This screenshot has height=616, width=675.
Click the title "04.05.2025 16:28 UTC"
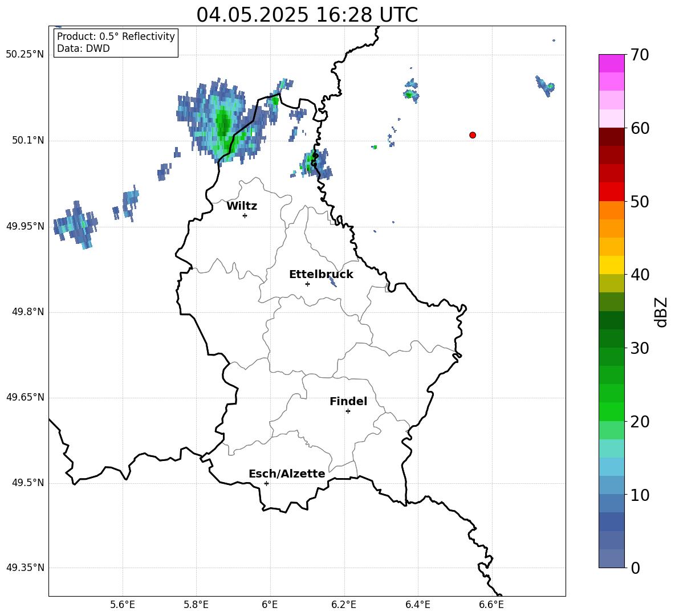(307, 15)
